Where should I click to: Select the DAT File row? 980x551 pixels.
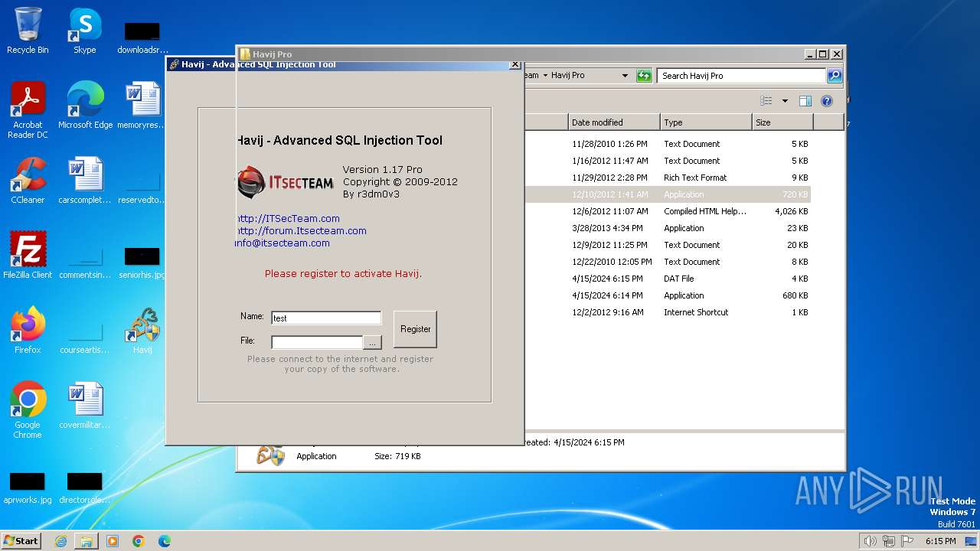tap(668, 279)
